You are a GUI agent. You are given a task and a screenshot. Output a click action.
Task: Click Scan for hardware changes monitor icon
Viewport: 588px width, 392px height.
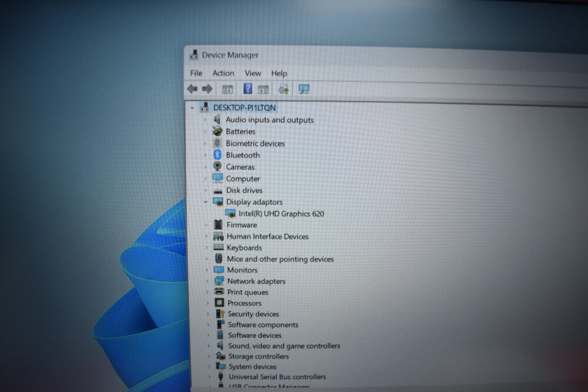click(304, 89)
